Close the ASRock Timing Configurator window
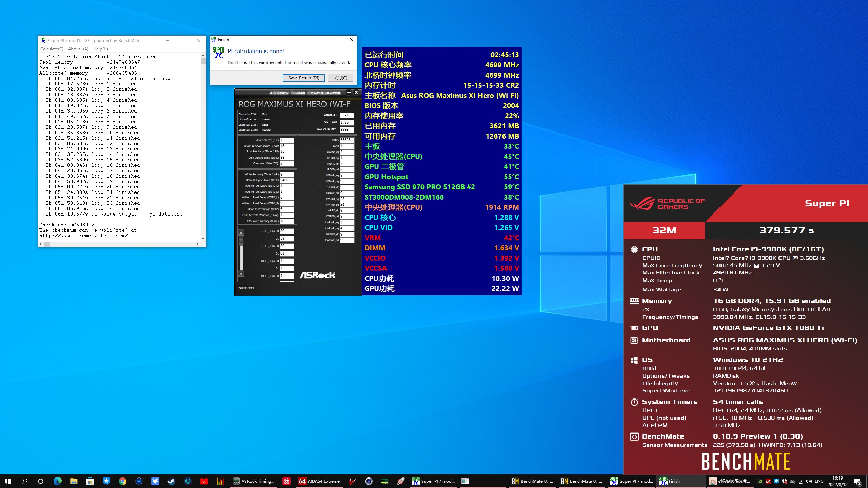 pyautogui.click(x=356, y=92)
